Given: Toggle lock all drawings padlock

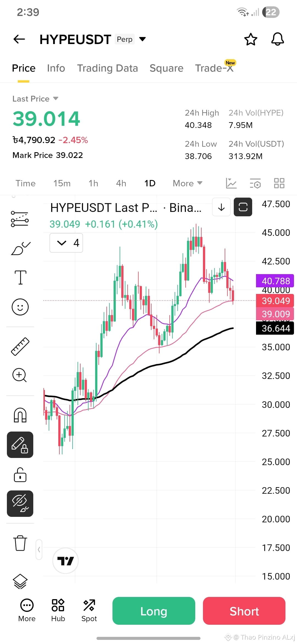Looking at the screenshot, I should click(x=20, y=474).
